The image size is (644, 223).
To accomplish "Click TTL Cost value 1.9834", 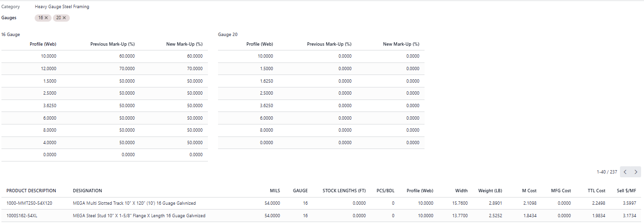I will click(x=598, y=216).
